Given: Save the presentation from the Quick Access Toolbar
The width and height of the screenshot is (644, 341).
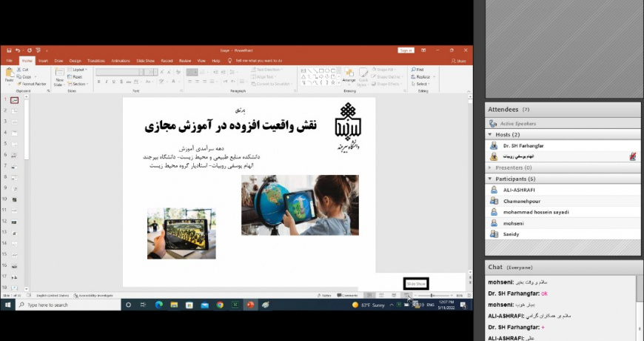Looking at the screenshot, I should point(9,50).
